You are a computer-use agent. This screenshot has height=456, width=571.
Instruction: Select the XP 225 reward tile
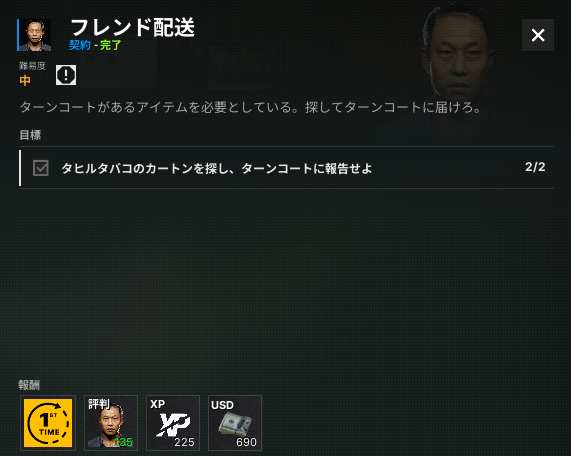[173, 423]
